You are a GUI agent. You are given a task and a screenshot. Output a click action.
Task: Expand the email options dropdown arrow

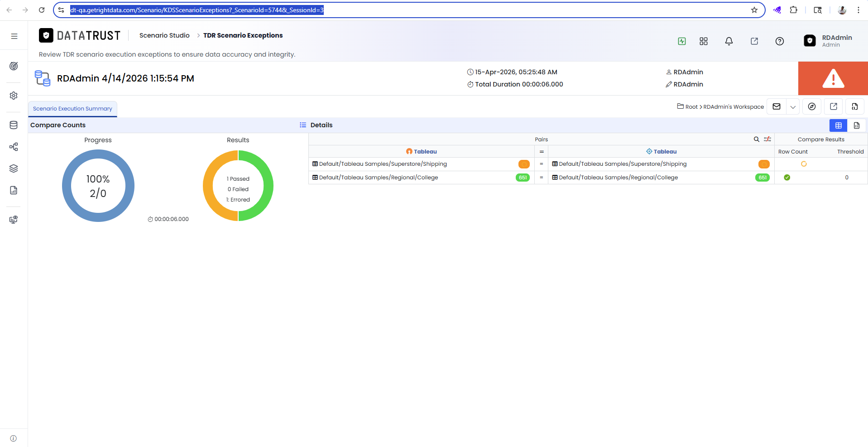pos(793,107)
